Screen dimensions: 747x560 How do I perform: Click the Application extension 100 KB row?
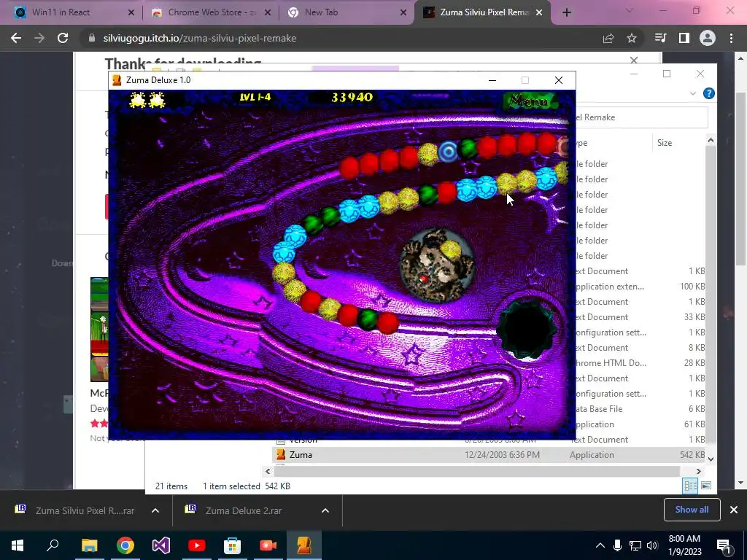pyautogui.click(x=639, y=286)
